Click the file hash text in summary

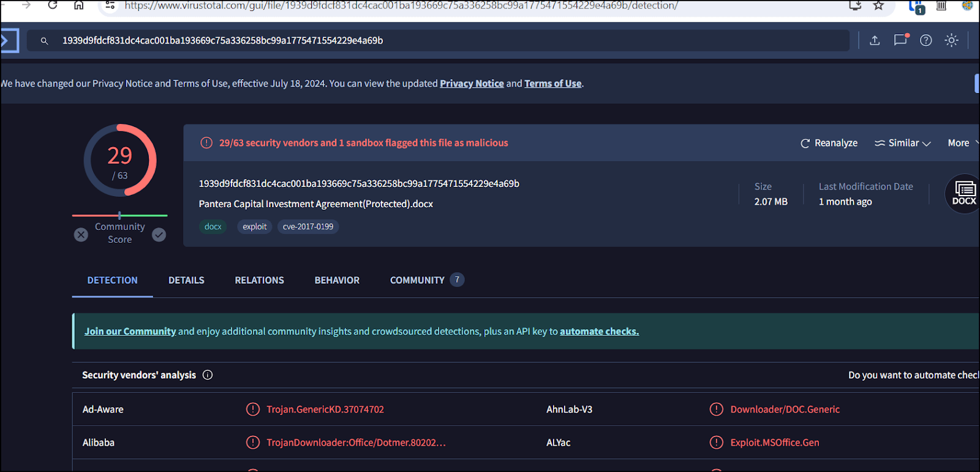[359, 183]
